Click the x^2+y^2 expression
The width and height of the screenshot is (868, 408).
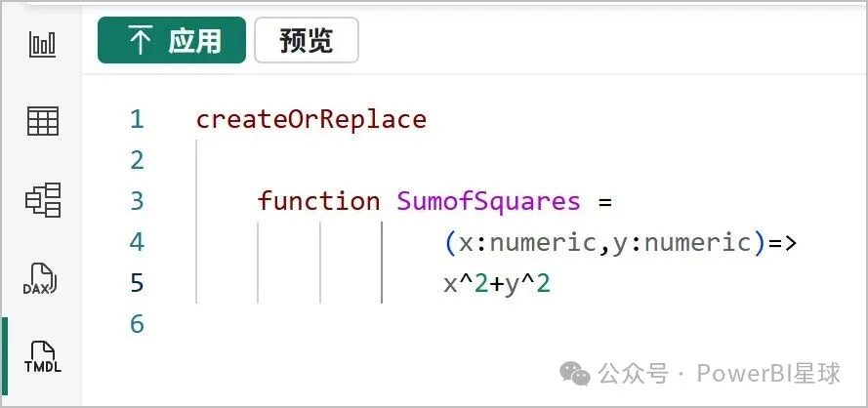(x=498, y=283)
